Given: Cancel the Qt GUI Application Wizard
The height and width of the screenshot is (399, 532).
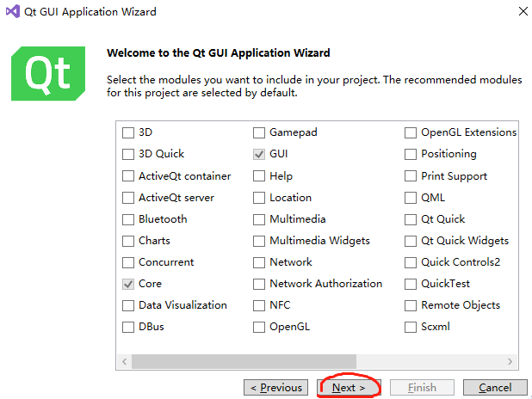Looking at the screenshot, I should click(x=495, y=388).
